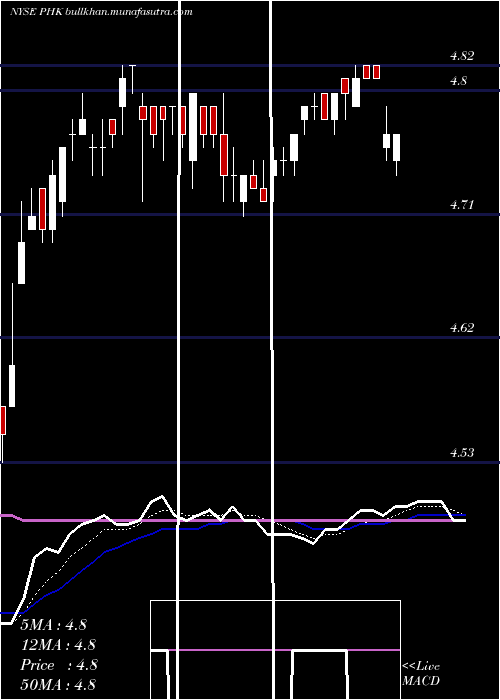500x700 pixels.
Task: Click the 4.8 price level label
Action: [x=458, y=81]
